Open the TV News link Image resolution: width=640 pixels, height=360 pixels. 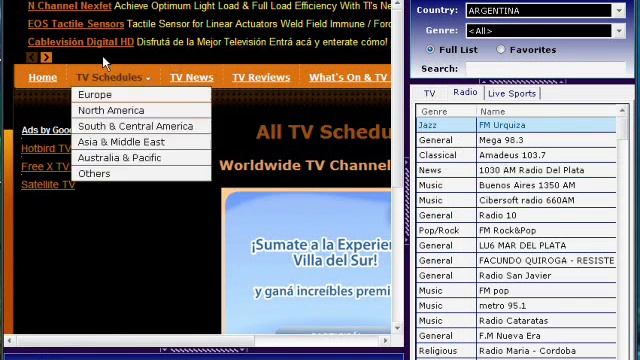tap(191, 77)
